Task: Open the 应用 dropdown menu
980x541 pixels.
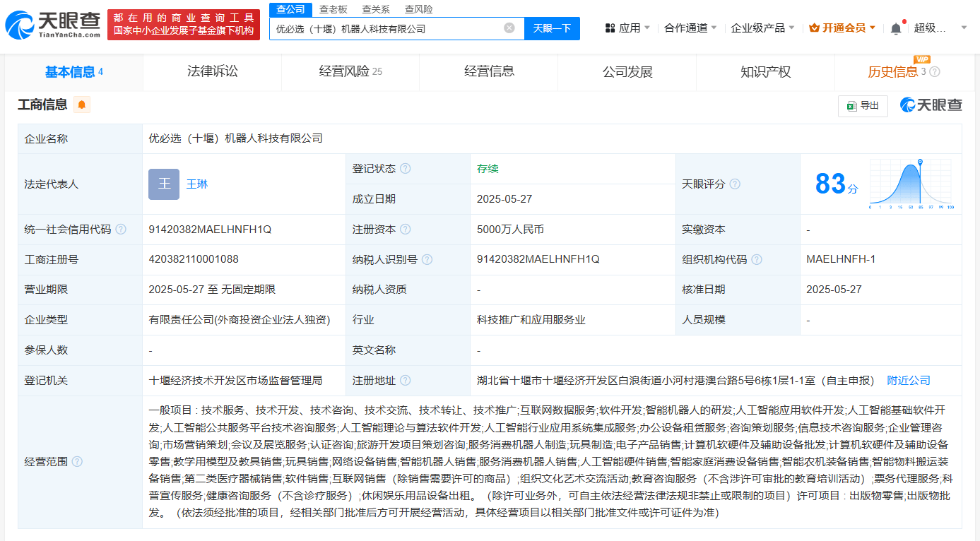Action: point(628,28)
